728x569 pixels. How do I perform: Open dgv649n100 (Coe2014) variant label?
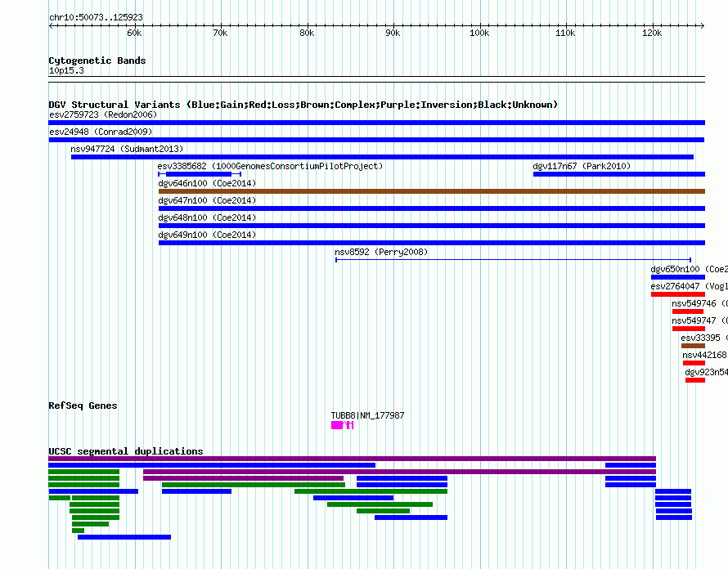click(207, 235)
